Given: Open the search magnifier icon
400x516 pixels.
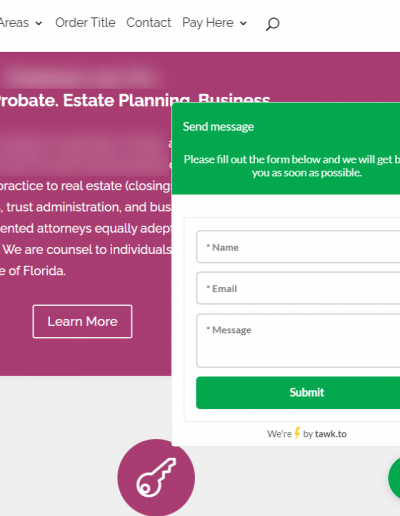Looking at the screenshot, I should 272,24.
